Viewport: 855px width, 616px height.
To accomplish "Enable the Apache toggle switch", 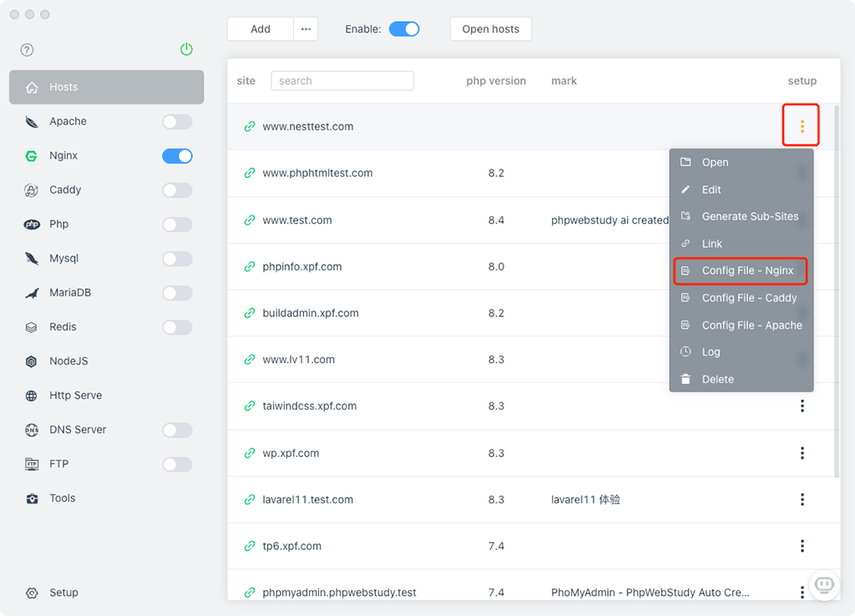I will (x=177, y=122).
